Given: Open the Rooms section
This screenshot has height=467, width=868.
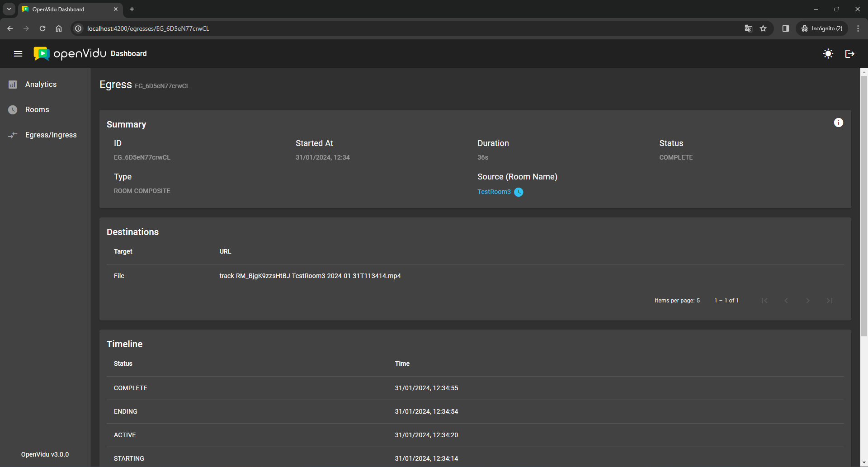Looking at the screenshot, I should 37,110.
